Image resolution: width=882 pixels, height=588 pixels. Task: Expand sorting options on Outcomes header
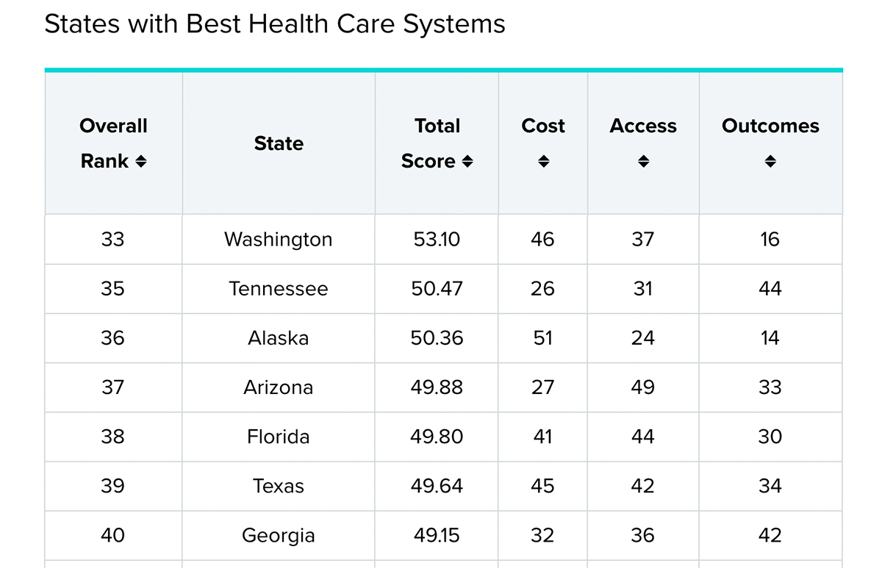coord(770,162)
